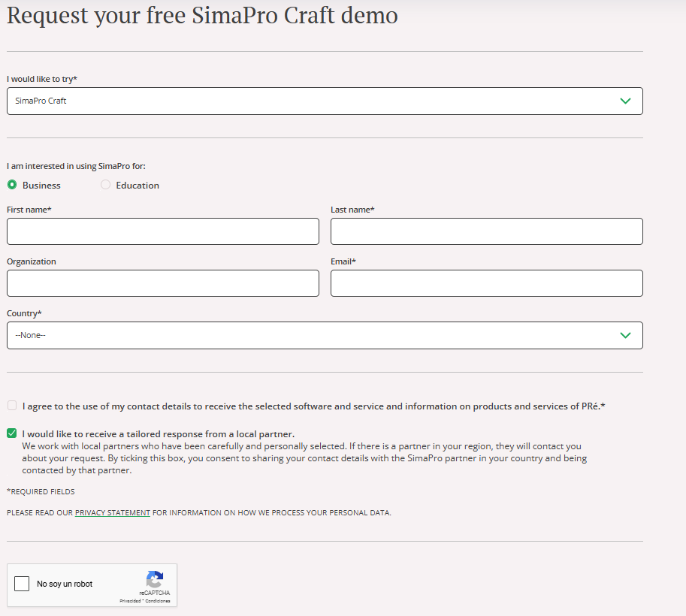The height and width of the screenshot is (616, 686).
Task: Click the First name input field
Action: click(163, 231)
